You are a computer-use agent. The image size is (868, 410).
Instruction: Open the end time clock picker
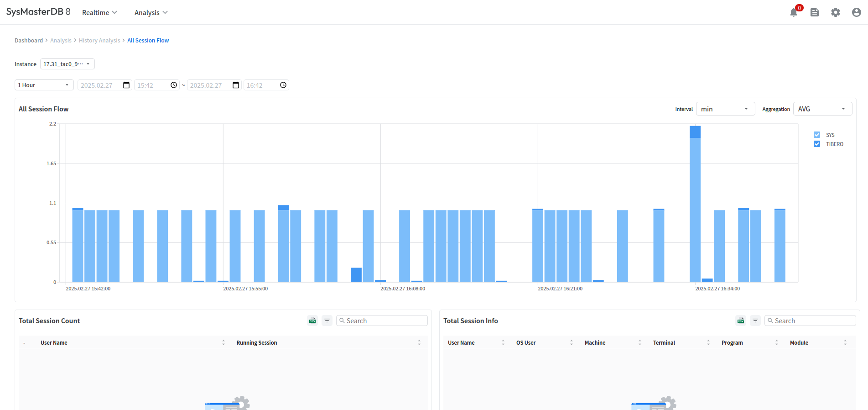(x=283, y=85)
